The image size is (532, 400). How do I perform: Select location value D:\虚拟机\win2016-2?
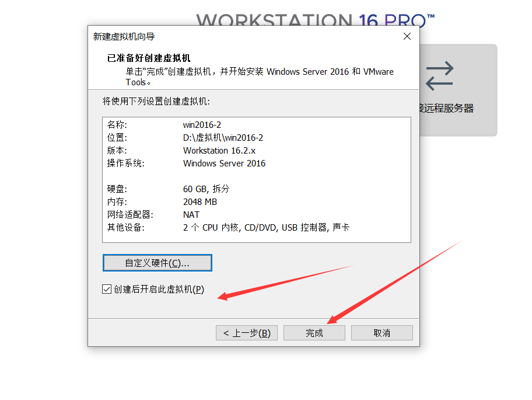point(223,138)
